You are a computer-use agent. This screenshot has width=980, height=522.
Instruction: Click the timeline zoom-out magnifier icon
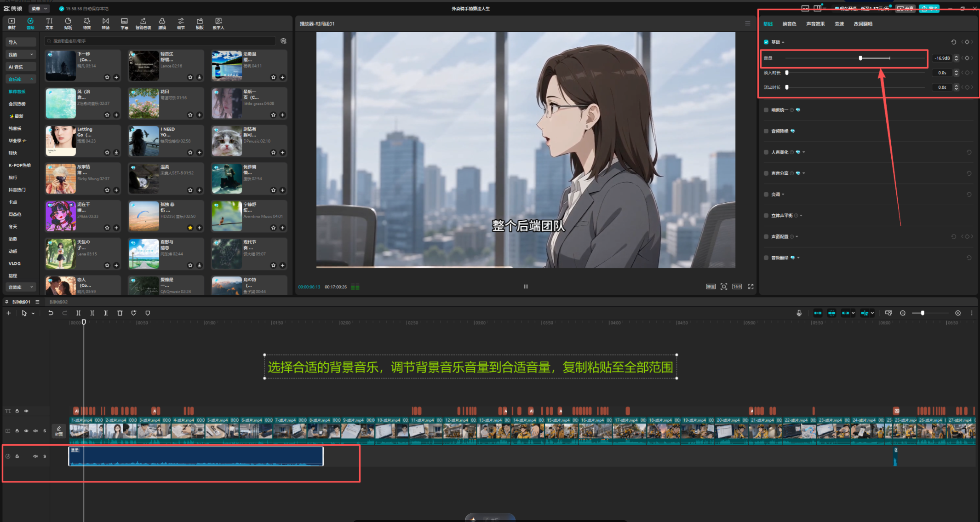tap(903, 313)
